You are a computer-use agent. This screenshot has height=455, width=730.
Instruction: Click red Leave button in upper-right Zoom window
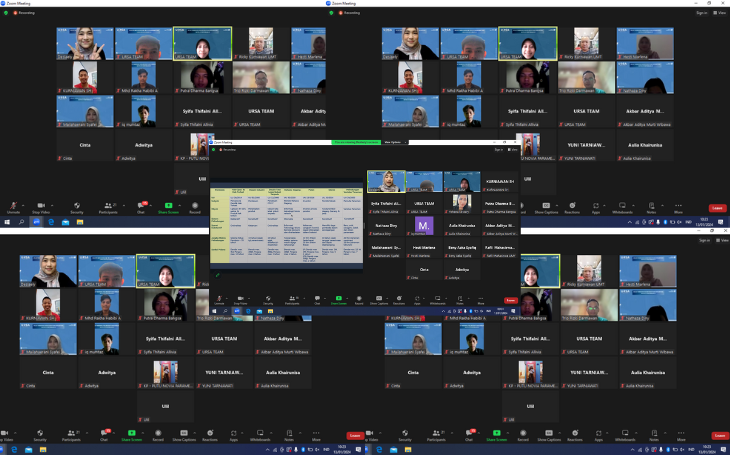(716, 208)
